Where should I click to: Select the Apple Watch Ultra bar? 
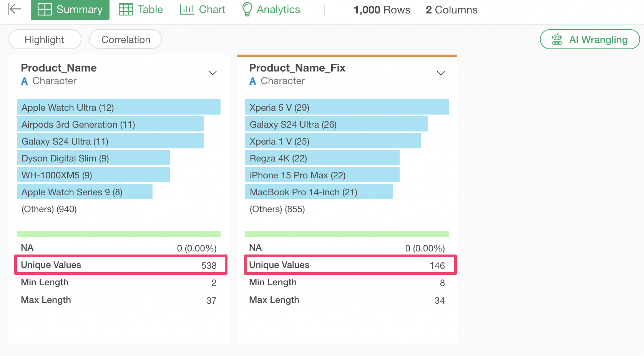pyautogui.click(x=118, y=107)
